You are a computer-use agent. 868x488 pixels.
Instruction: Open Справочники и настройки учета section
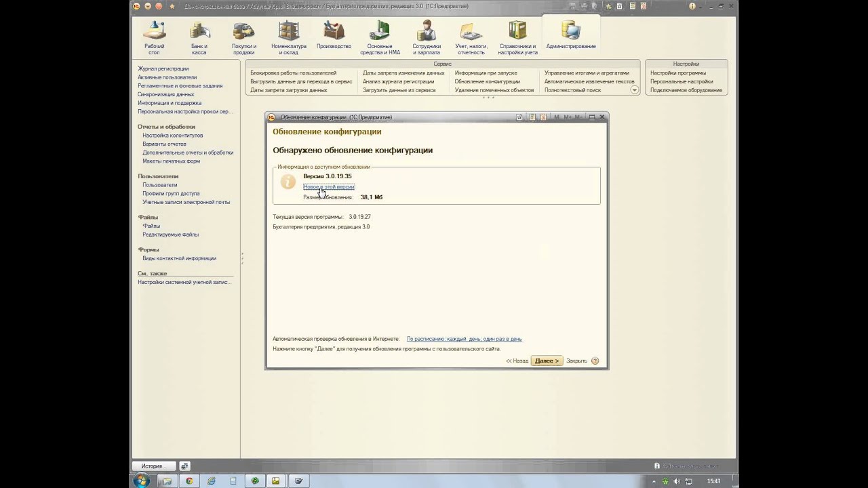(x=517, y=38)
